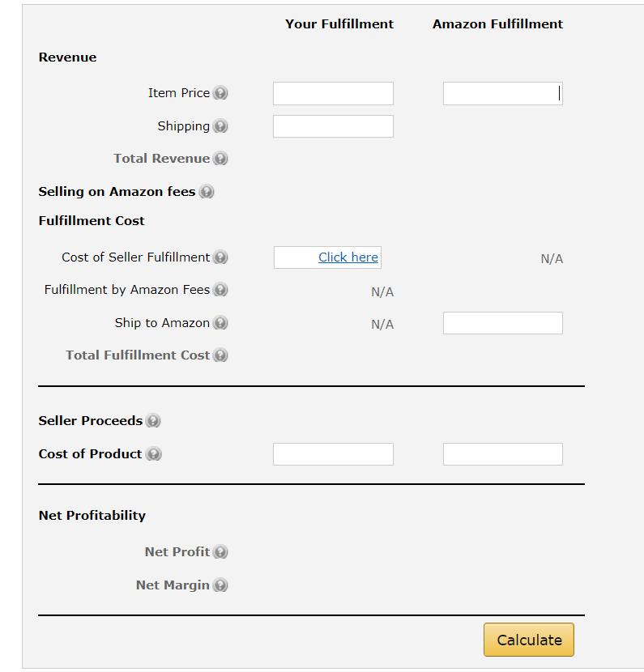Click the Amazon Fulfillment column heading

coord(497,24)
